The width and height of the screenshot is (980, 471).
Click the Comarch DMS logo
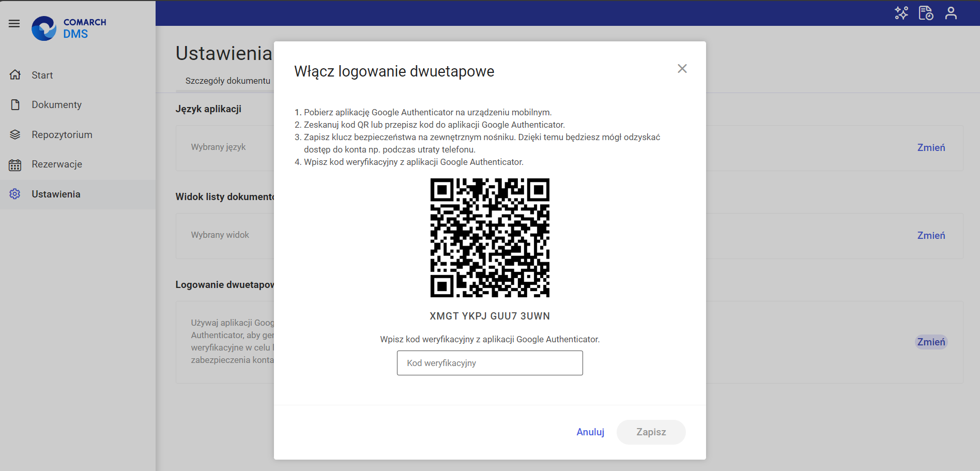69,28
